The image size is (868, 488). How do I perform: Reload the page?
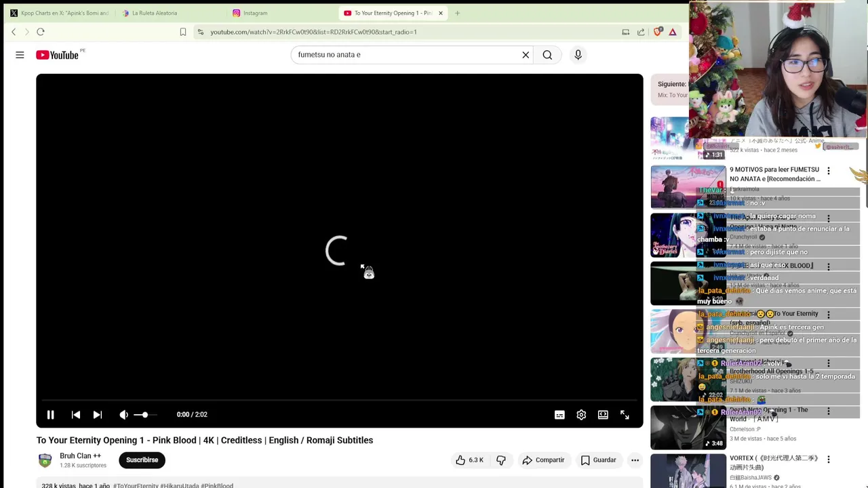(x=41, y=32)
